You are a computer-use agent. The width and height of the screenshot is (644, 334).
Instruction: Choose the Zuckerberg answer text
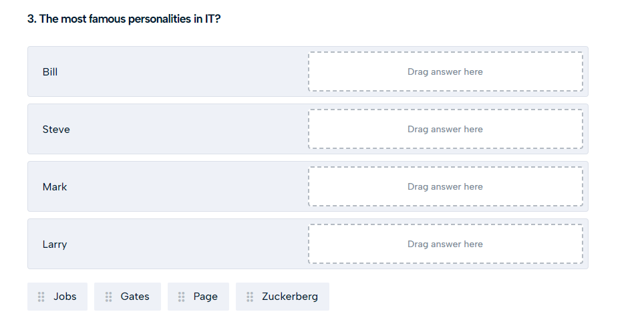pyautogui.click(x=290, y=297)
